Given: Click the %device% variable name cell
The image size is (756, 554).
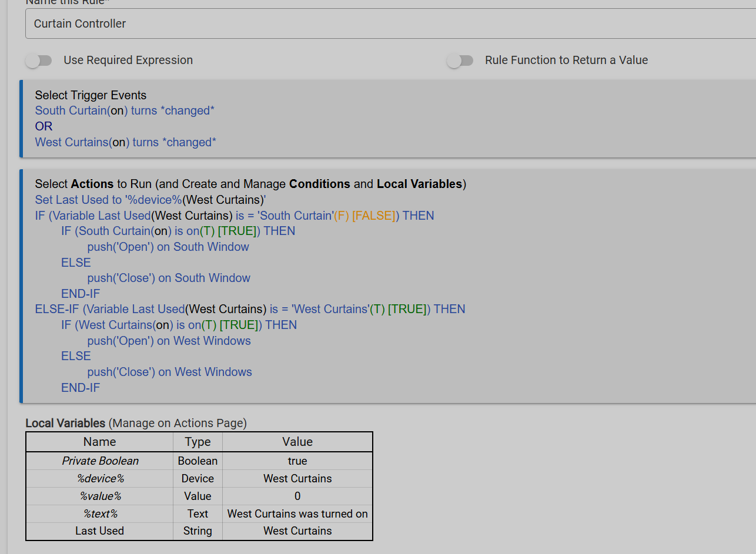Looking at the screenshot, I should tap(99, 479).
